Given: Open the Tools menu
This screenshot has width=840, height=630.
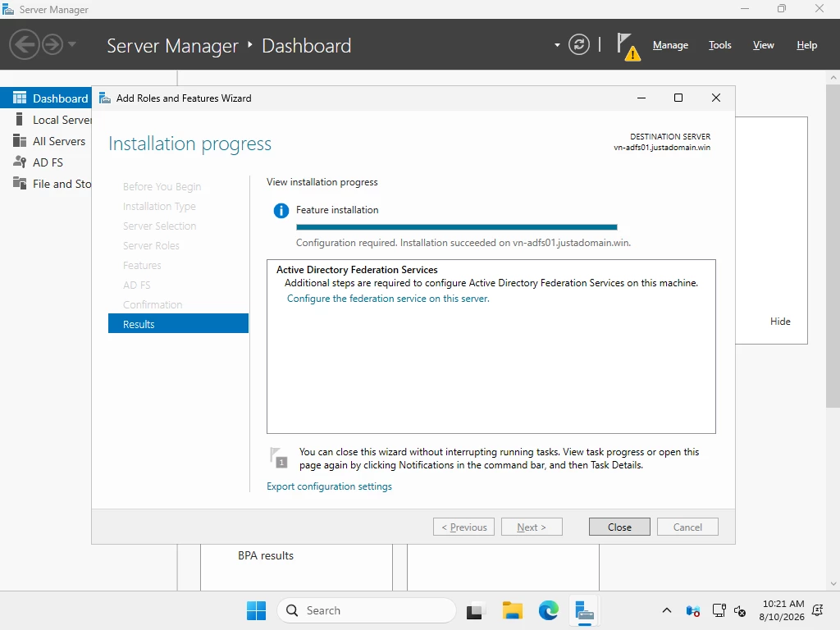Looking at the screenshot, I should pos(719,45).
